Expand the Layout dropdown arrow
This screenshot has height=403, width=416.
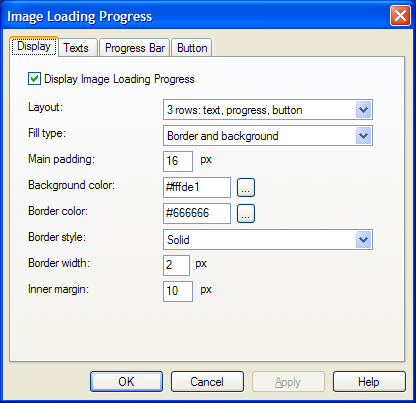tap(363, 110)
